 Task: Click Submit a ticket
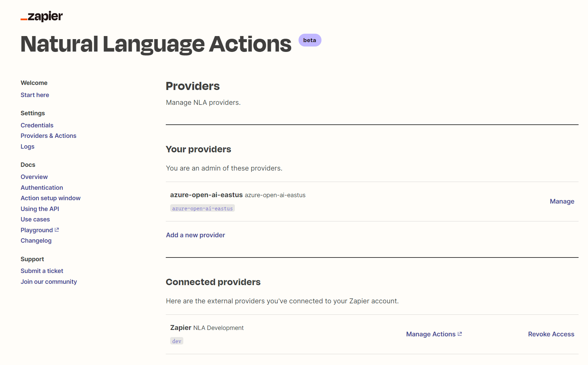tap(42, 271)
